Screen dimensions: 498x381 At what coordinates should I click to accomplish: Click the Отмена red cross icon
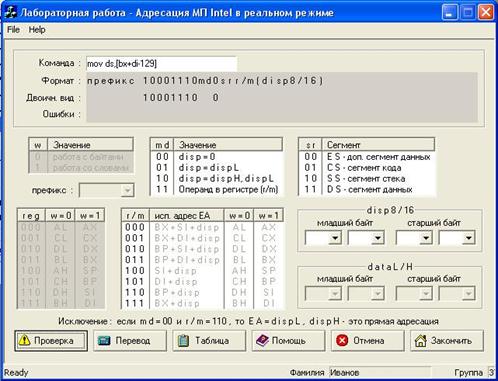(342, 340)
